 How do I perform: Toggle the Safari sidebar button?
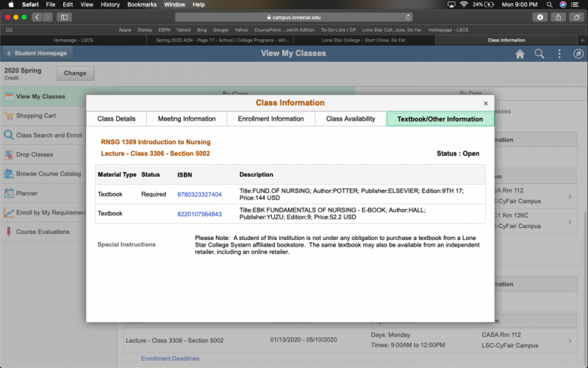[x=64, y=17]
